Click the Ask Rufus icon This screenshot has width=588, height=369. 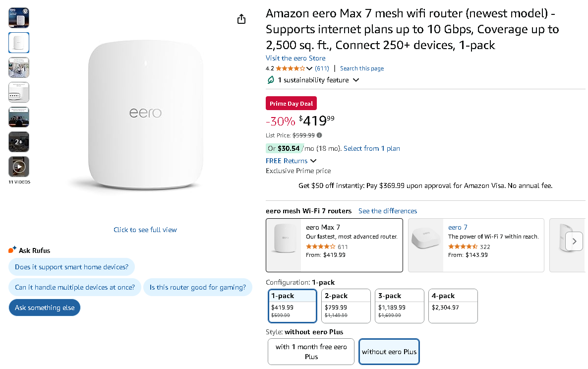12,250
